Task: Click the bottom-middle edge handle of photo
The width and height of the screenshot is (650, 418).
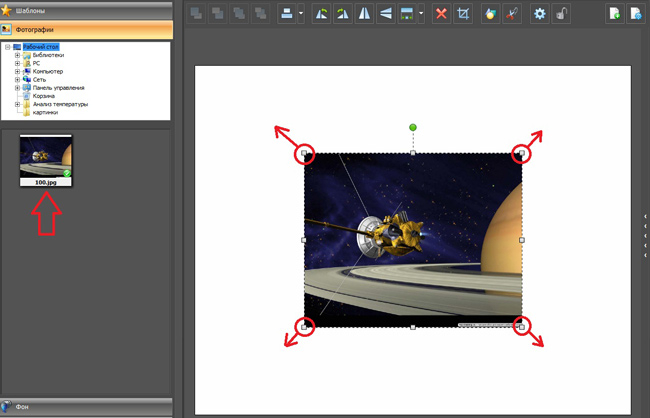Action: click(x=413, y=327)
